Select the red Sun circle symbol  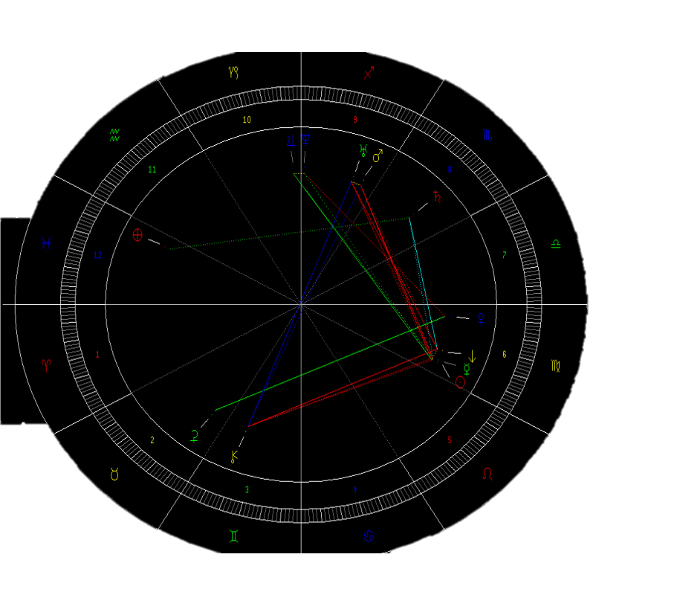(460, 382)
